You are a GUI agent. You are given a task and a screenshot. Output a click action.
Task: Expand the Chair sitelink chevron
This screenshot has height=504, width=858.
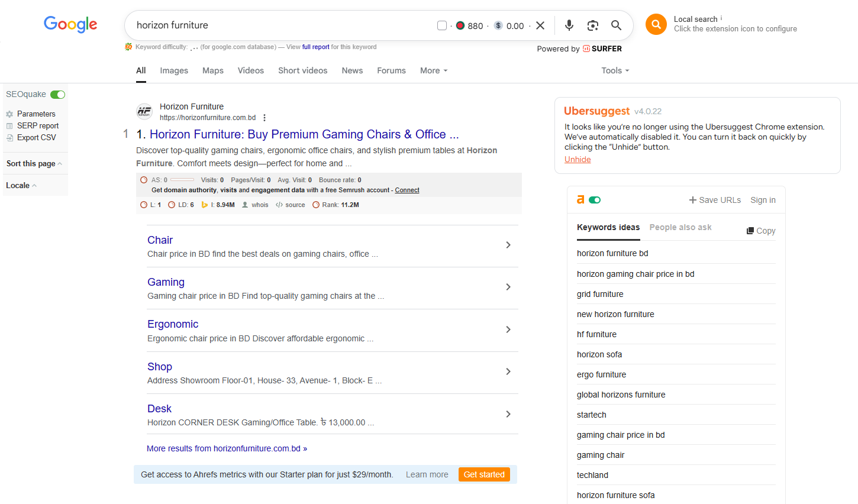pyautogui.click(x=508, y=245)
